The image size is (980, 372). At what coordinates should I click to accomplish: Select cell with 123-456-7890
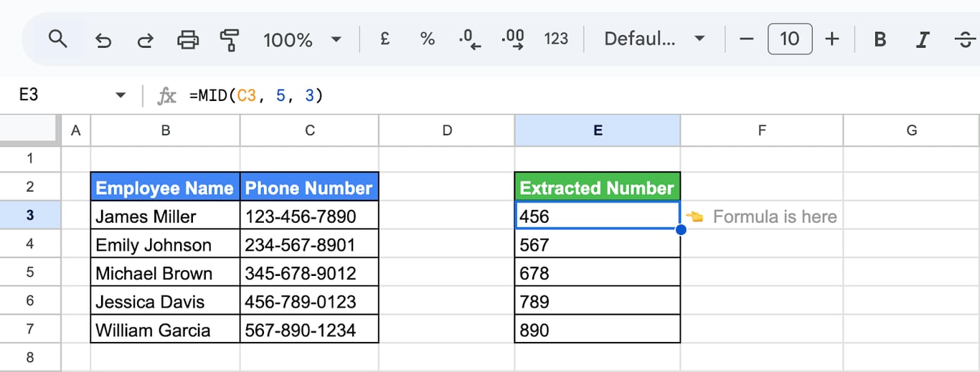coord(309,216)
